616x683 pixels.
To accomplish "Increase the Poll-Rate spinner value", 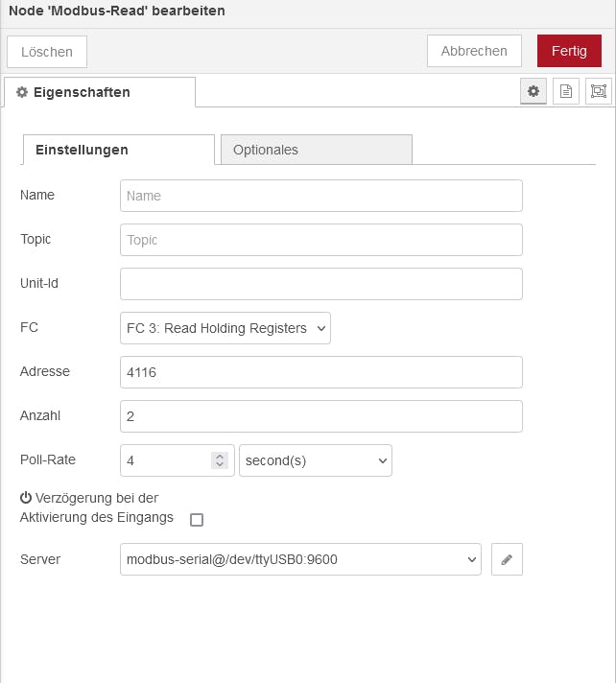I will [220, 457].
